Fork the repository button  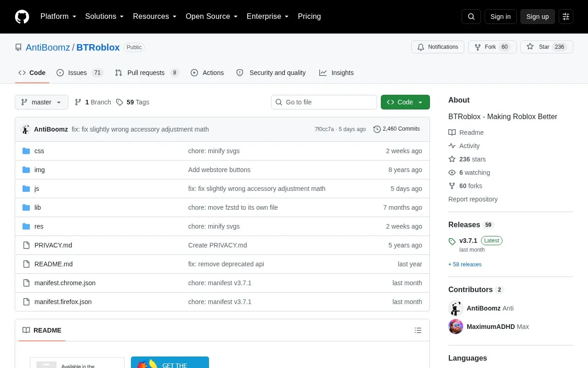(492, 47)
